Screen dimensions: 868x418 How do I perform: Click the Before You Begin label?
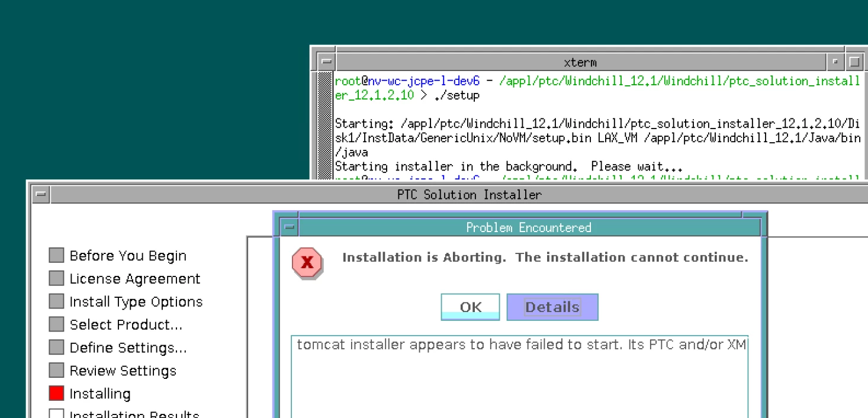tap(128, 256)
